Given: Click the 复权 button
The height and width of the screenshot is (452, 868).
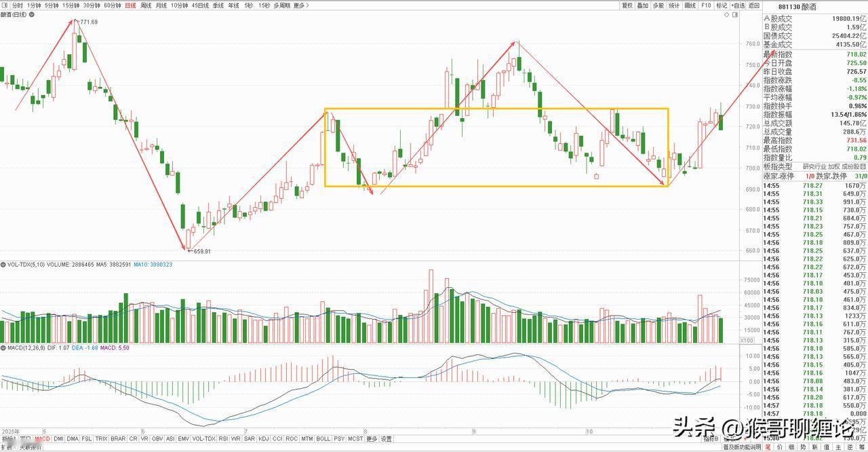Looking at the screenshot, I should click(x=627, y=5).
